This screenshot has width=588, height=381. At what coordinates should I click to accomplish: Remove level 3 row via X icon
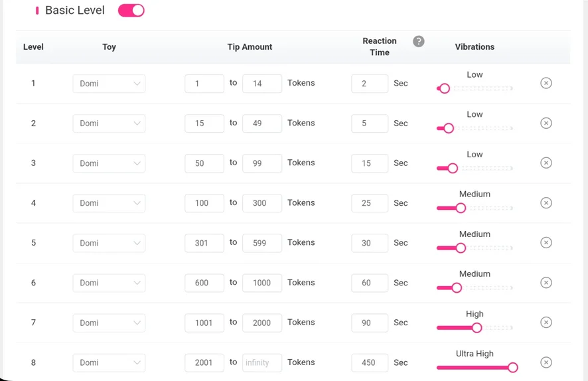(x=546, y=163)
